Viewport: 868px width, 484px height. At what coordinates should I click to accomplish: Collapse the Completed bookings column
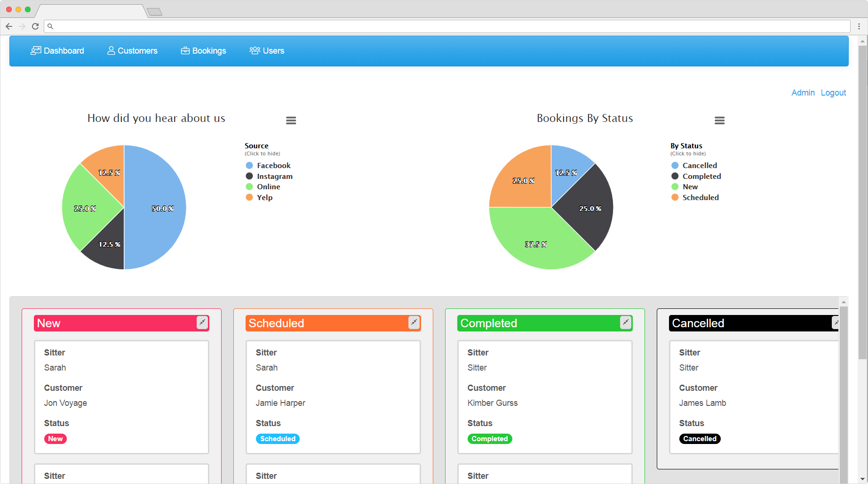(626, 323)
